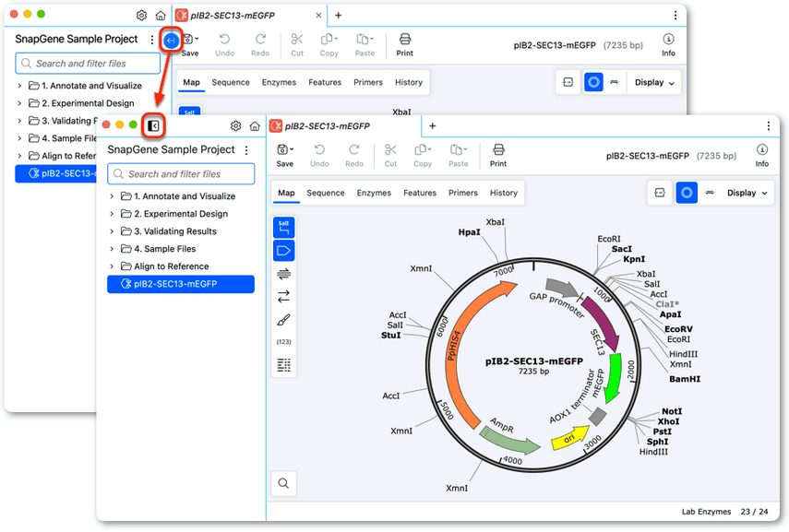
Task: Open Info panel in front window
Action: pyautogui.click(x=762, y=155)
